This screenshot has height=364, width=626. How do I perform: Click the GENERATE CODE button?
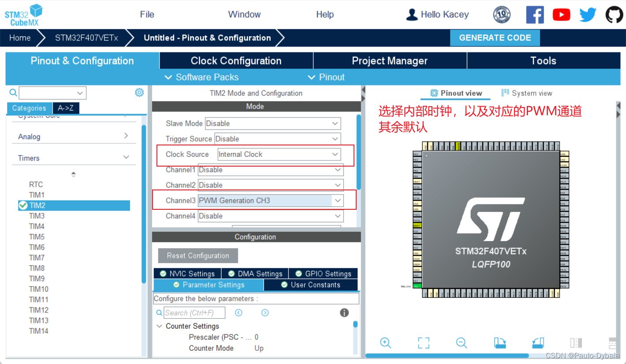[x=495, y=37]
